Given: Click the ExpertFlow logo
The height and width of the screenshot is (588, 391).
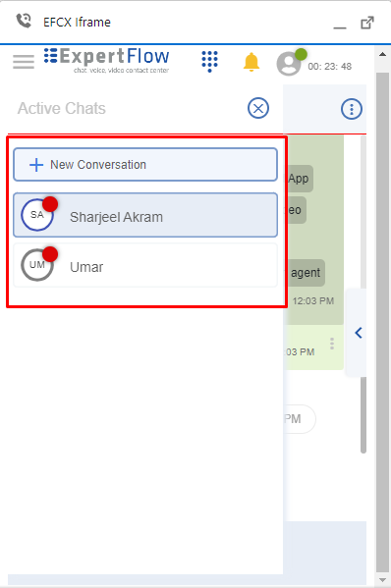Looking at the screenshot, I should click(x=106, y=60).
